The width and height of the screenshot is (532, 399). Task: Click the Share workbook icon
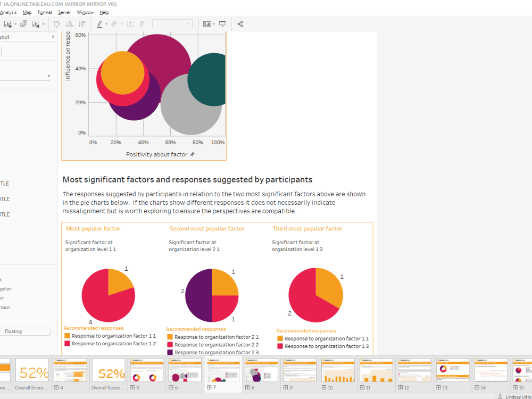click(x=240, y=24)
